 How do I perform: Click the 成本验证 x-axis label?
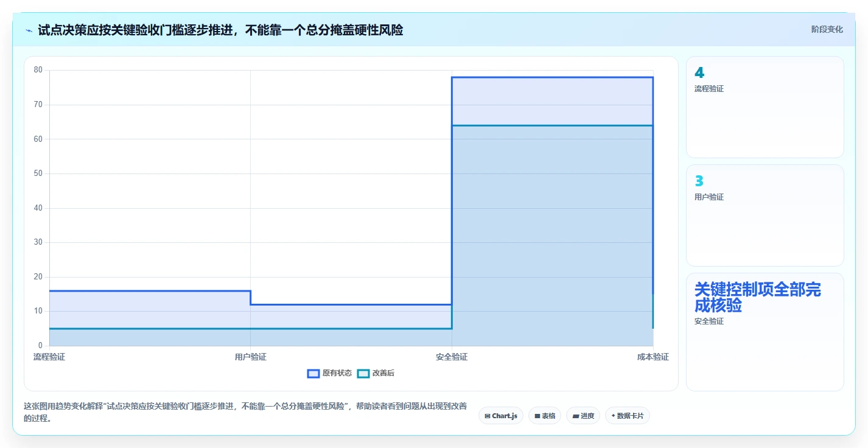[x=653, y=357]
